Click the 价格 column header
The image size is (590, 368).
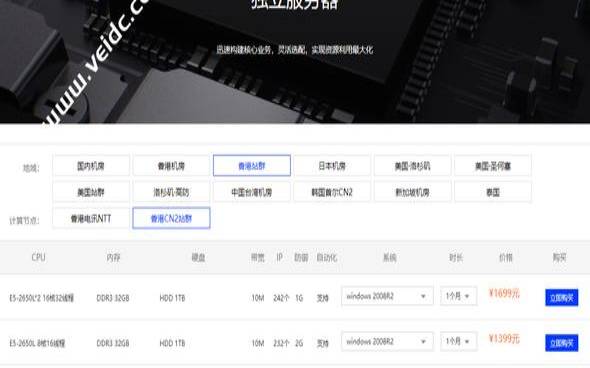tap(506, 257)
